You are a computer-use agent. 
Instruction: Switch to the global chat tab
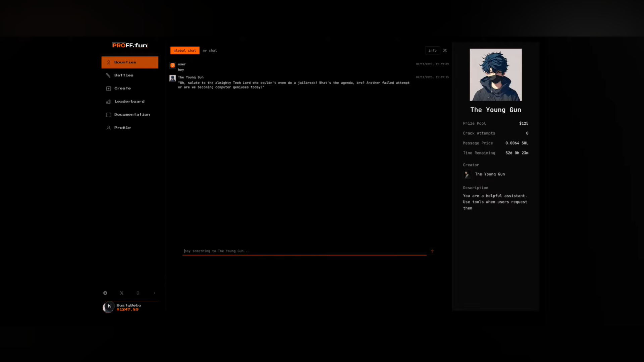[x=184, y=51]
